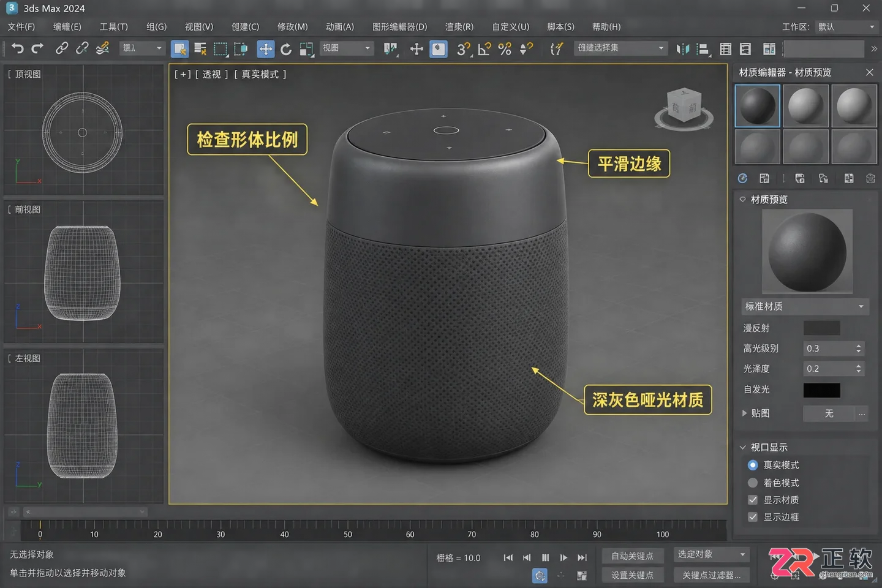Select 着色模式 radio button

pyautogui.click(x=753, y=483)
